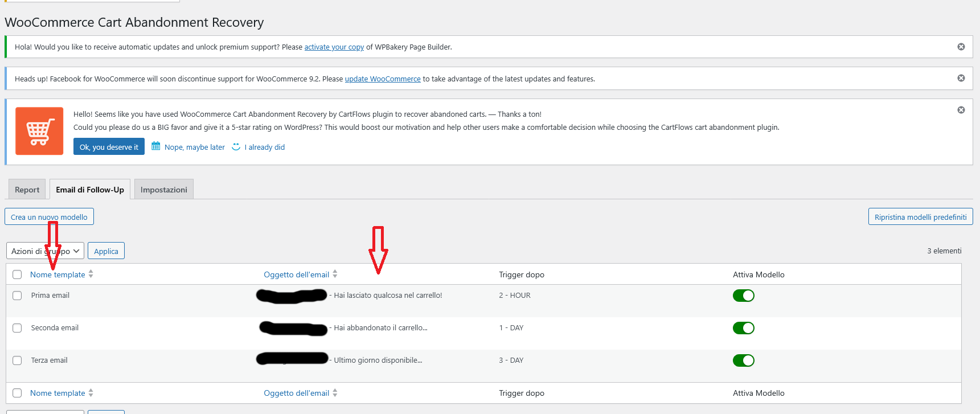Open the Azioni di gruppo dropdown
The height and width of the screenshot is (414, 980).
pyautogui.click(x=45, y=251)
